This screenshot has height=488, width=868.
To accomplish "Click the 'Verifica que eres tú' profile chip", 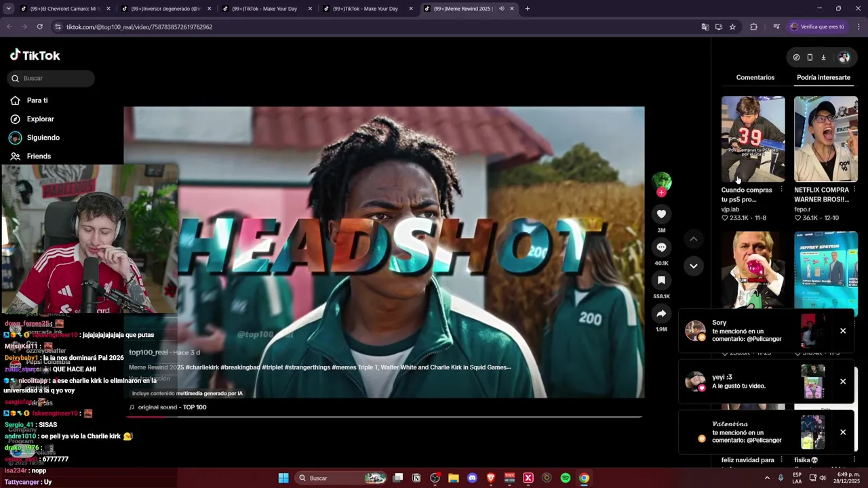I will (817, 27).
